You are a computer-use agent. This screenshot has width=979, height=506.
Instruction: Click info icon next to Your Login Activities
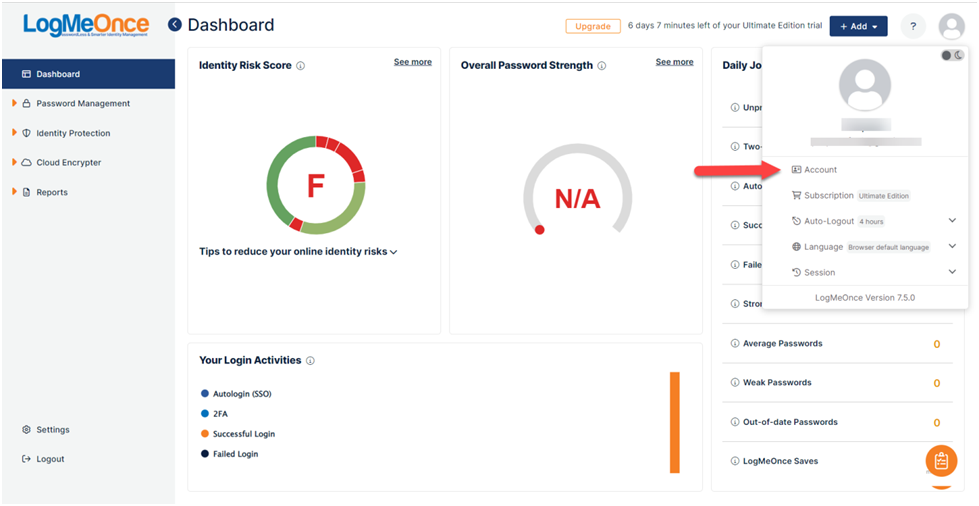[x=310, y=360]
